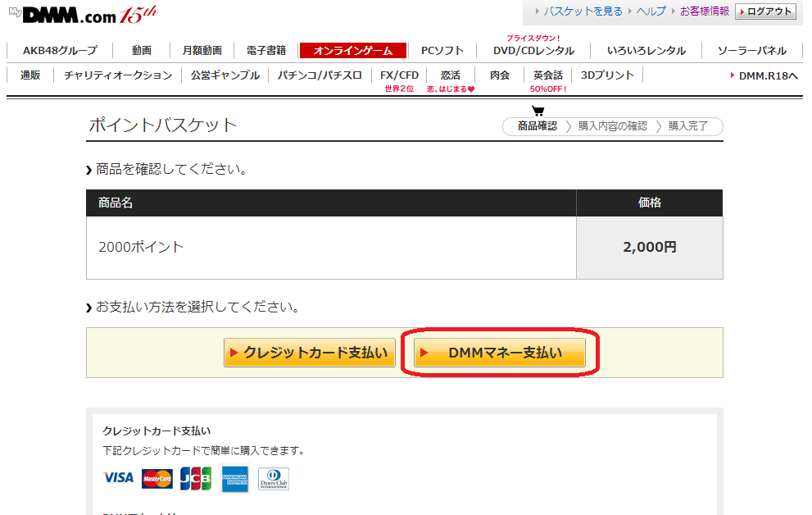The image size is (812, 515).
Task: Click the クレジットカード支払い section heading
Action: pyautogui.click(x=157, y=431)
